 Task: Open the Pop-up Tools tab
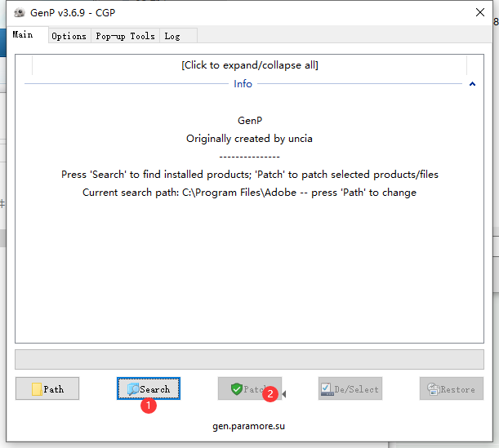(125, 36)
